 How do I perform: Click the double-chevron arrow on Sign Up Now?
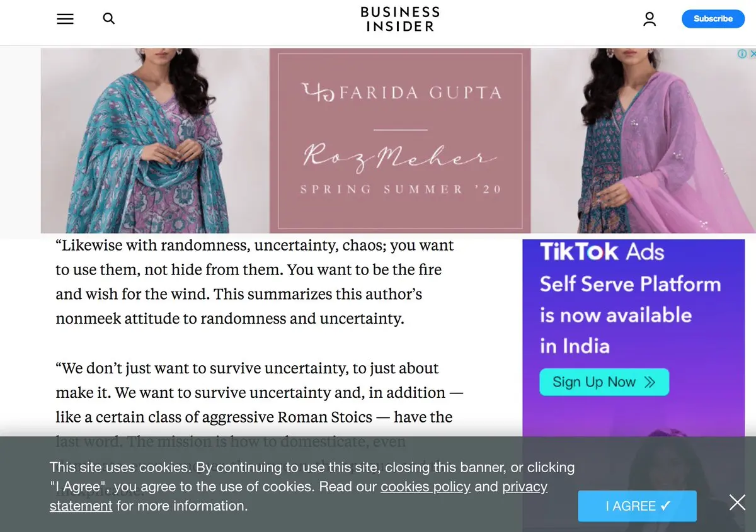(650, 382)
